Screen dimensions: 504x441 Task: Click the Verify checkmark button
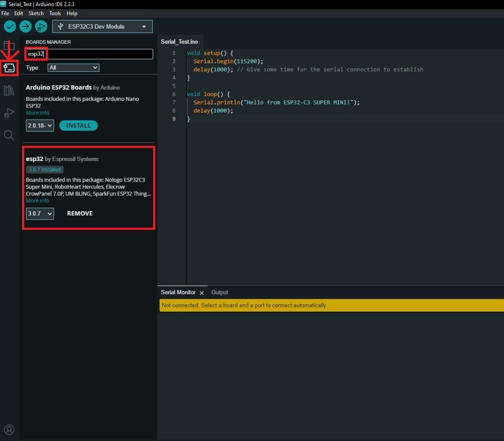pos(10,27)
